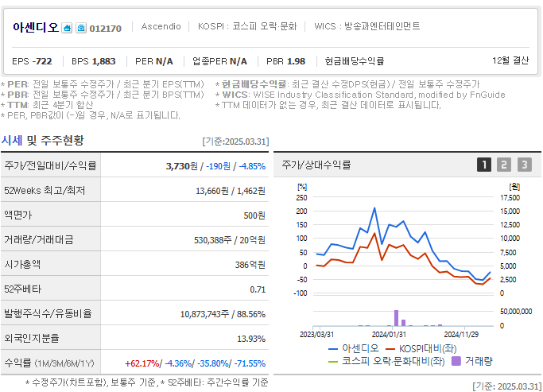The height and width of the screenshot is (392, 543).
Task: Select 52주베타 value 0.71
Action: (x=258, y=289)
